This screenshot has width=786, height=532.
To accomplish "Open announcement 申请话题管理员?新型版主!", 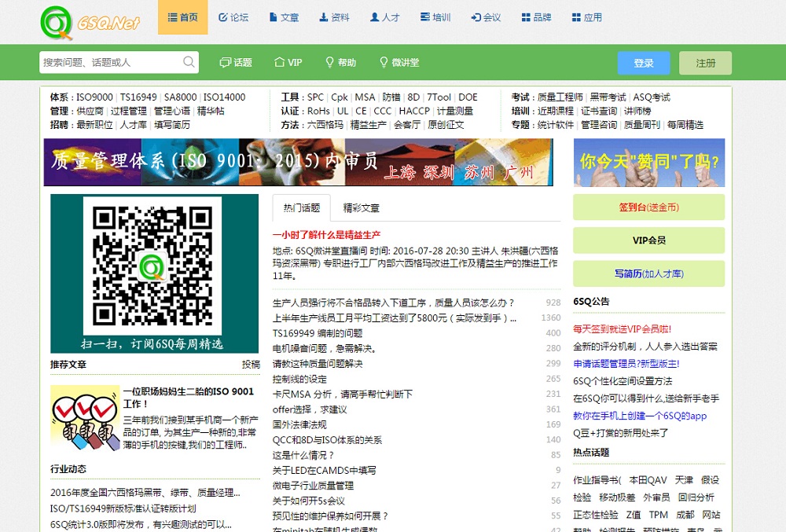I will tap(626, 364).
